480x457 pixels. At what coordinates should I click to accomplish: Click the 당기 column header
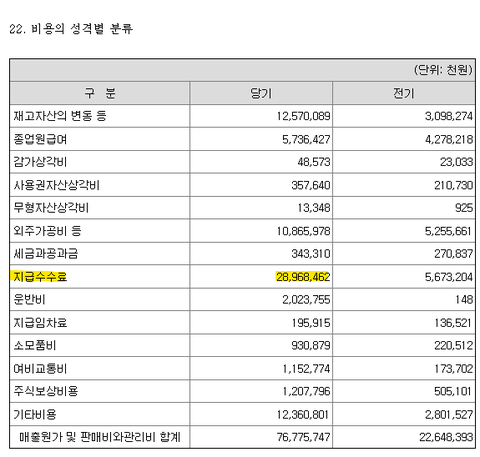pyautogui.click(x=261, y=93)
